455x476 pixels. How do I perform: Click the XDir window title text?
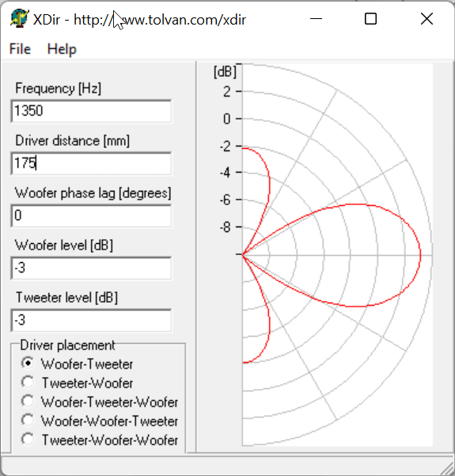[139, 20]
